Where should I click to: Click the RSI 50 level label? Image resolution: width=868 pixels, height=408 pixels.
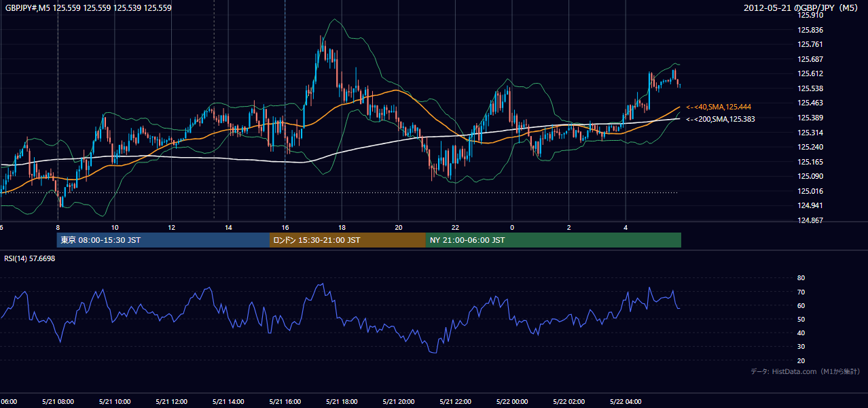pos(801,319)
